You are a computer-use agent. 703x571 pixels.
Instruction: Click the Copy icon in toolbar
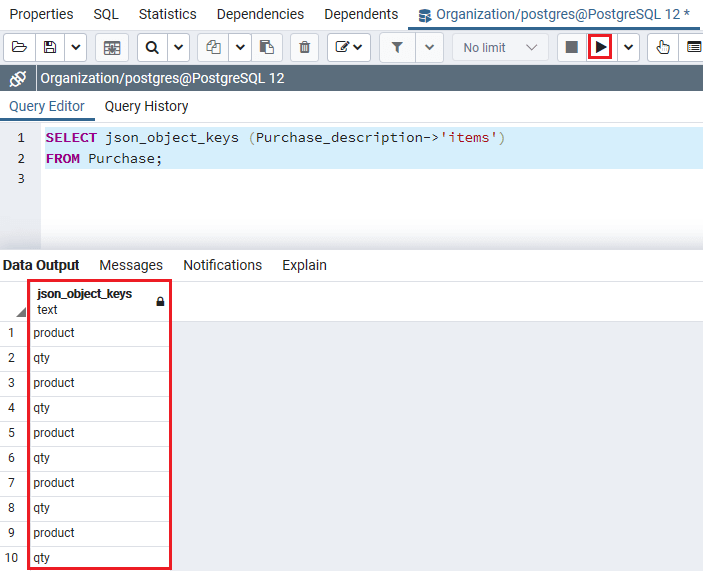click(213, 47)
